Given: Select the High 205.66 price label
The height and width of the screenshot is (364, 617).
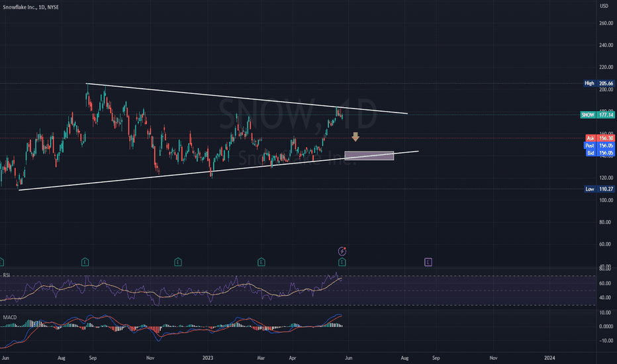Looking at the screenshot, I should click(599, 83).
